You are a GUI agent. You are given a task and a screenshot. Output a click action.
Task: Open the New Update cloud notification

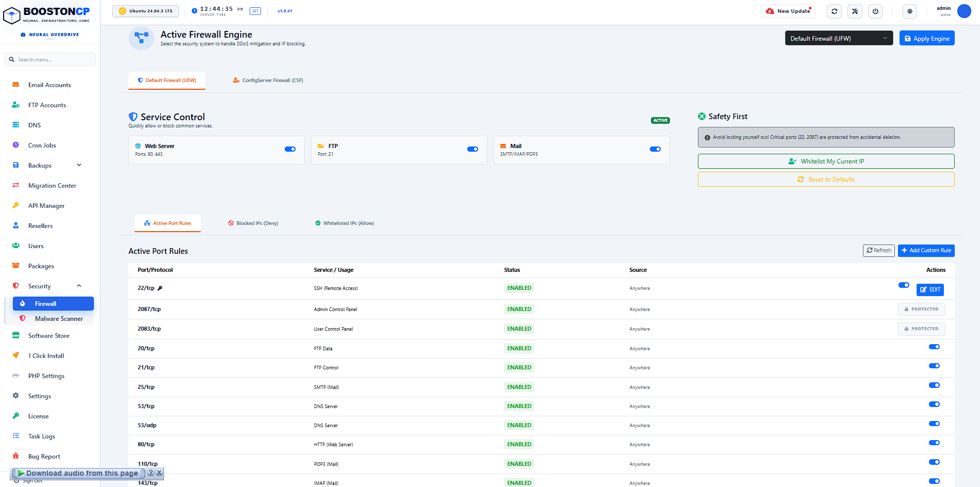coord(788,11)
